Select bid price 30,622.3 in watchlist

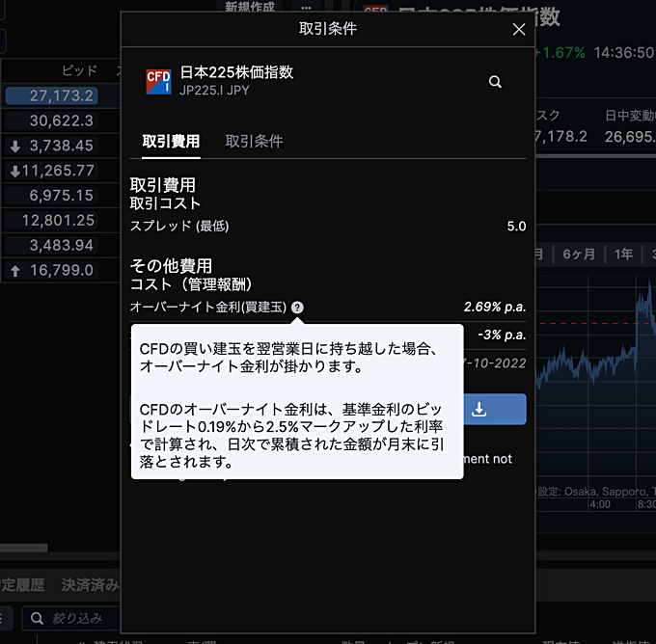tap(52, 121)
